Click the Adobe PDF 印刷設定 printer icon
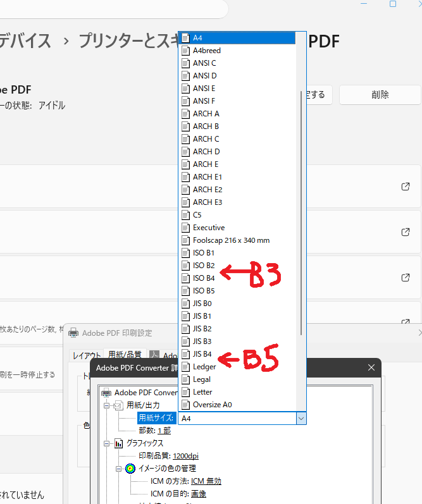The width and height of the screenshot is (422, 504). [73, 333]
